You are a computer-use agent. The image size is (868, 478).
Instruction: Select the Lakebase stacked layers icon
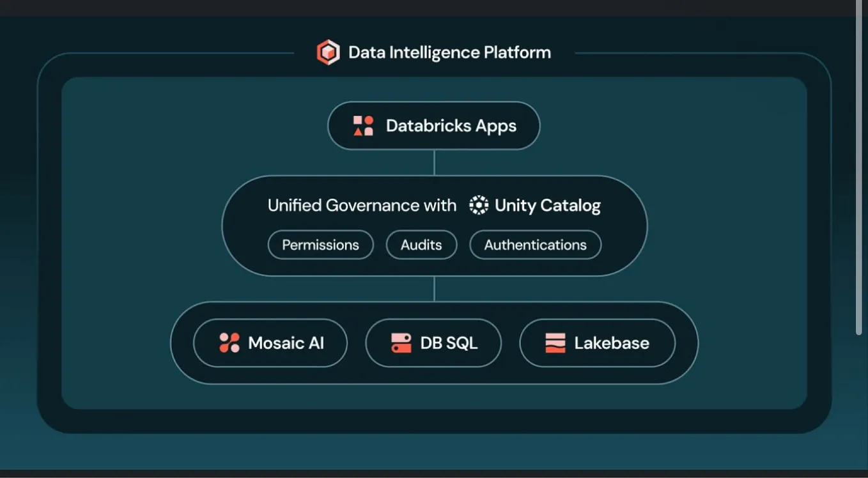tap(555, 343)
